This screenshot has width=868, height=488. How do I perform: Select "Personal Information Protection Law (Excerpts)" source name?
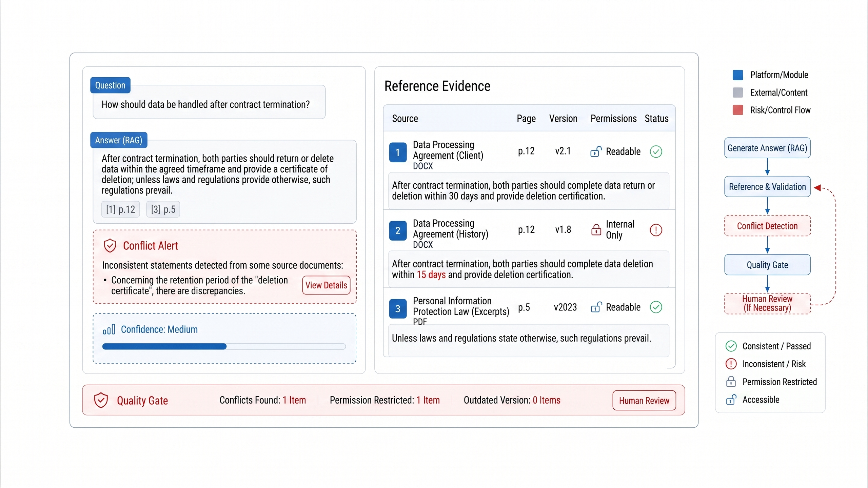(x=461, y=306)
